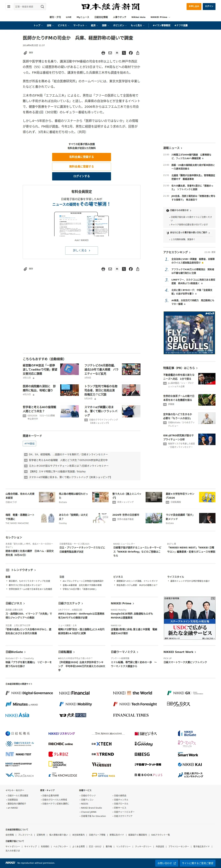Image resolution: width=221 pixels, height=868 pixels.
Task: Click the share-export icon under the article date
Action: [138, 53]
